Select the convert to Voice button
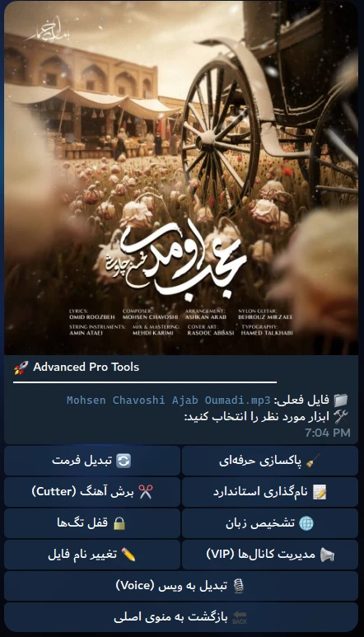This screenshot has width=364, height=637. tap(181, 586)
